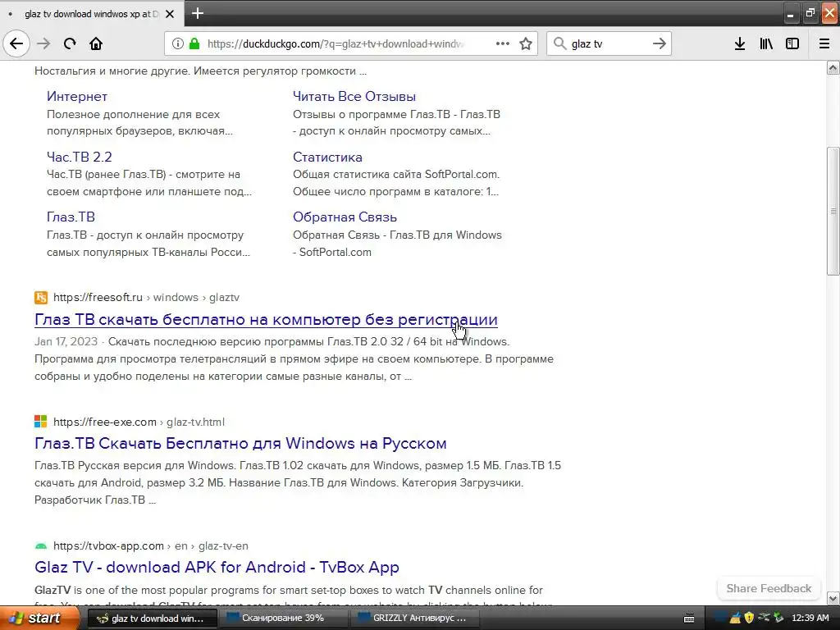Image resolution: width=840 pixels, height=630 pixels.
Task: Click the tvbox-app.com result URL
Action: point(151,546)
